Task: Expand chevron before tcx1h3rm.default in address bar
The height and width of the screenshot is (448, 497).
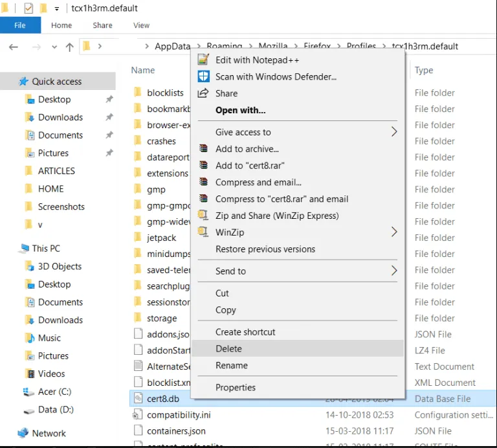Action: (x=384, y=47)
